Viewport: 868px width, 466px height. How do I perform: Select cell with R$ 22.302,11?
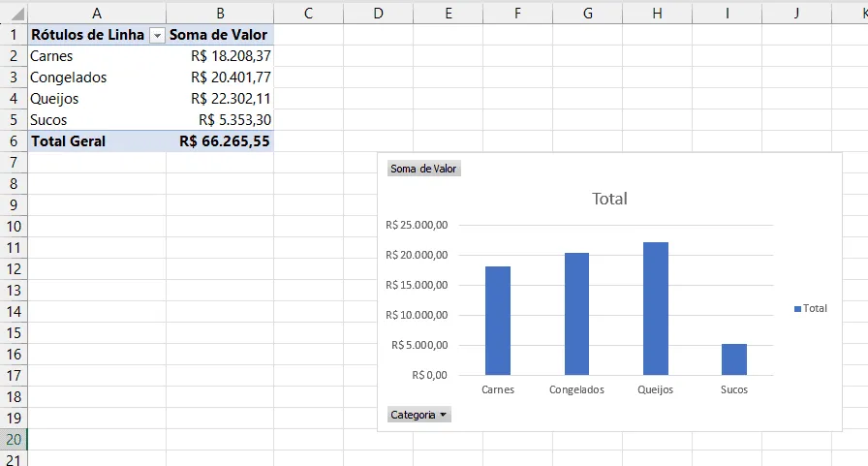tap(220, 99)
